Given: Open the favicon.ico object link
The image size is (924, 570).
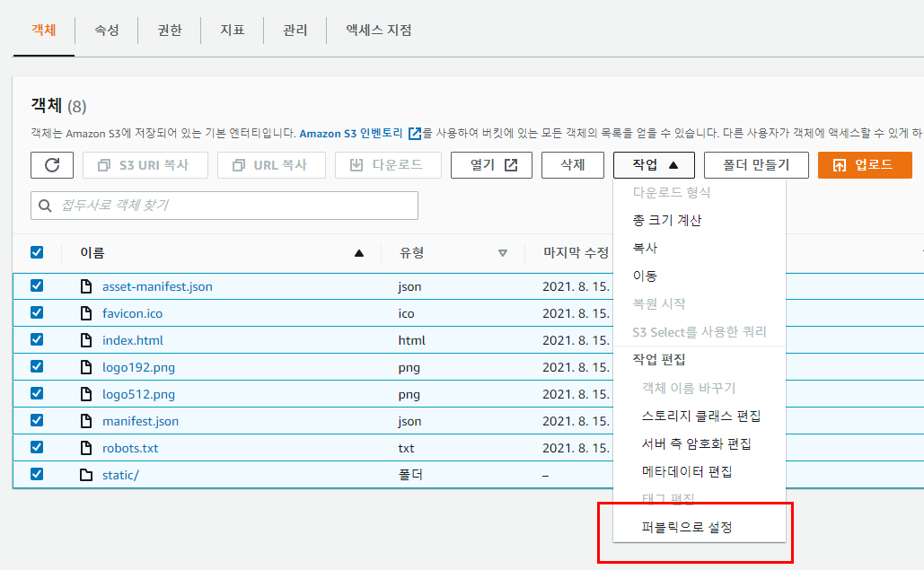Looking at the screenshot, I should [132, 314].
